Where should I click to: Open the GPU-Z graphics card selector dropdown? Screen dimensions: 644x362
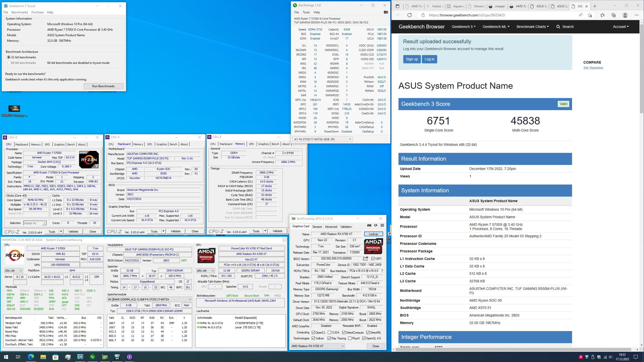(317, 346)
